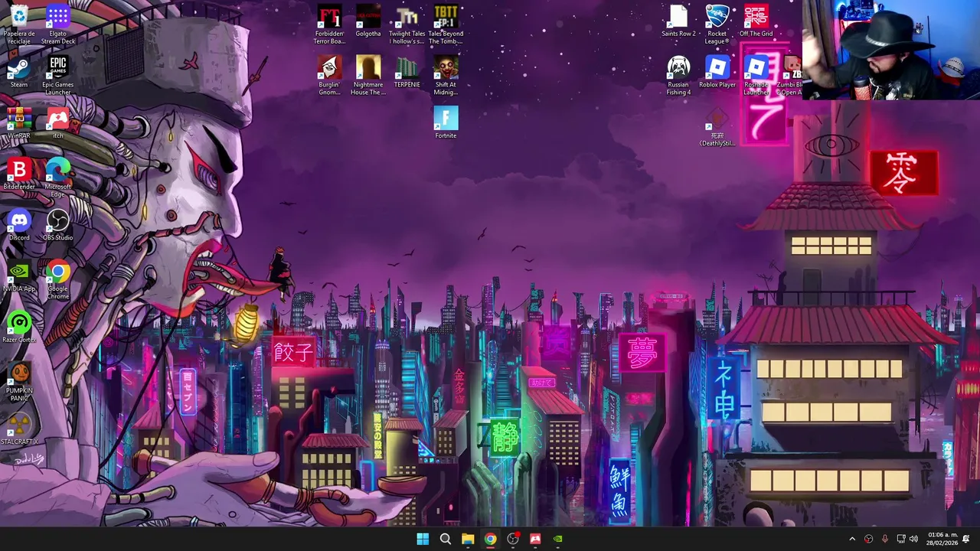Select the TERPENIE desktop icon
The height and width of the screenshot is (551, 980).
(407, 72)
